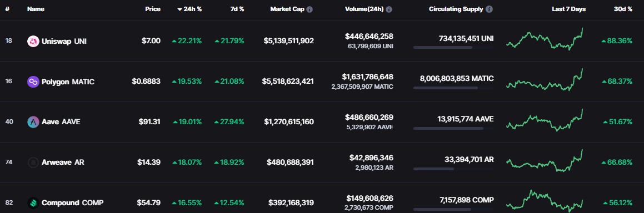Sort by the 30d % column header
The height and width of the screenshot is (213, 644).
(x=623, y=9)
